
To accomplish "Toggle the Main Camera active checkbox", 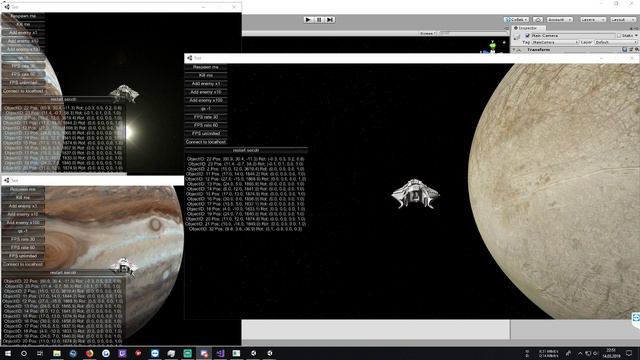I will click(527, 36).
